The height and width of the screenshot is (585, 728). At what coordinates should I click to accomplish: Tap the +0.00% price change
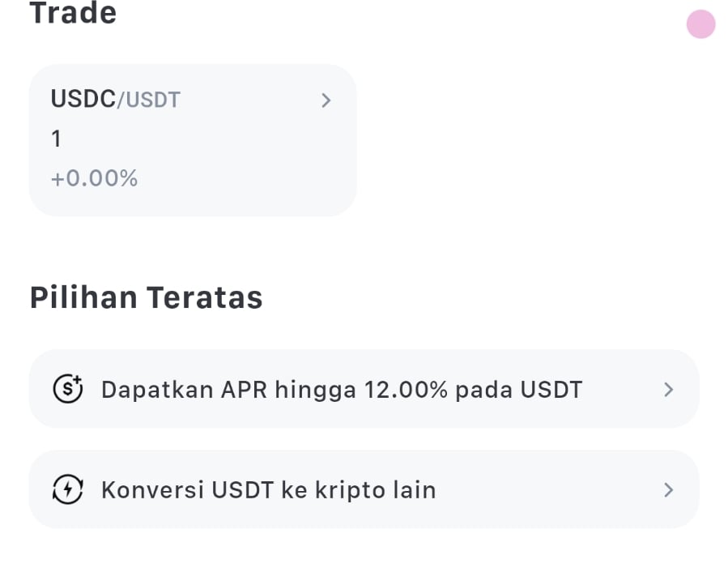[94, 178]
